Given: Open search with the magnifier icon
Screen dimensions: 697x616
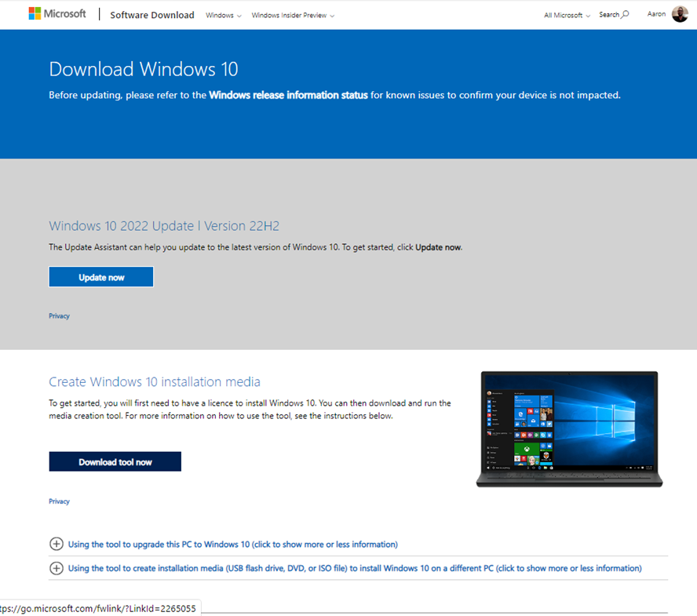Looking at the screenshot, I should pos(625,14).
